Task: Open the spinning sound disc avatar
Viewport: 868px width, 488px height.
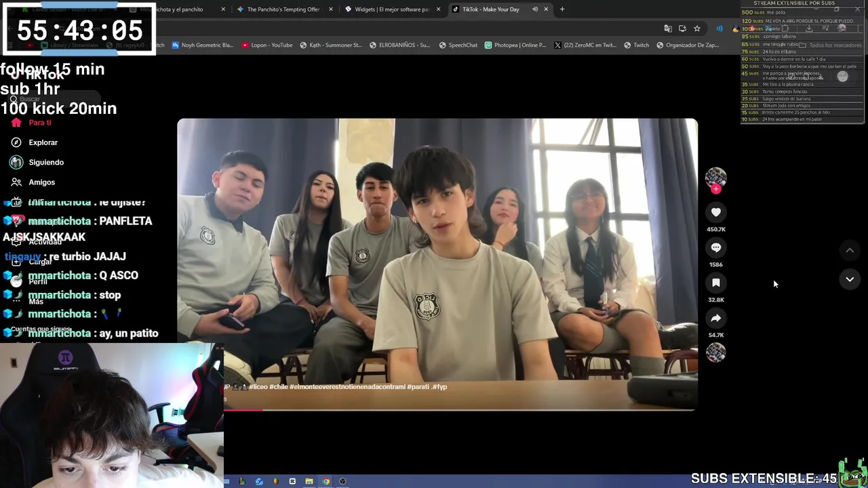Action: pyautogui.click(x=715, y=352)
